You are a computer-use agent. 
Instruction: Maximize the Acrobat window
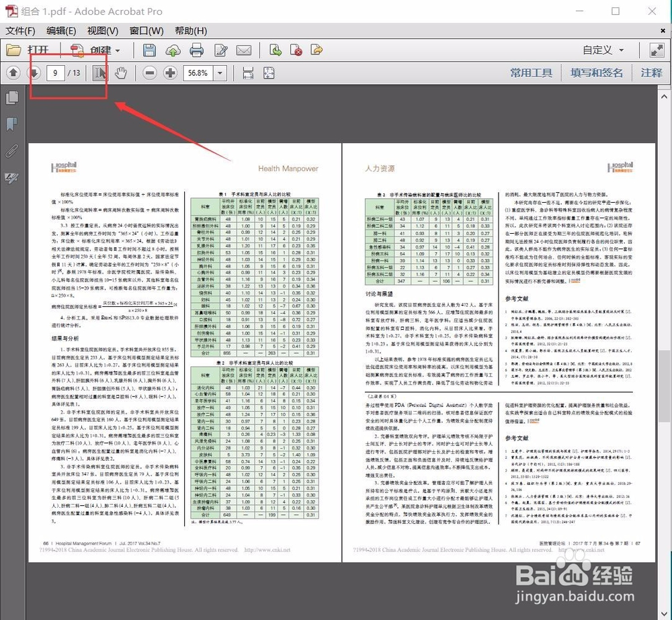pos(616,11)
